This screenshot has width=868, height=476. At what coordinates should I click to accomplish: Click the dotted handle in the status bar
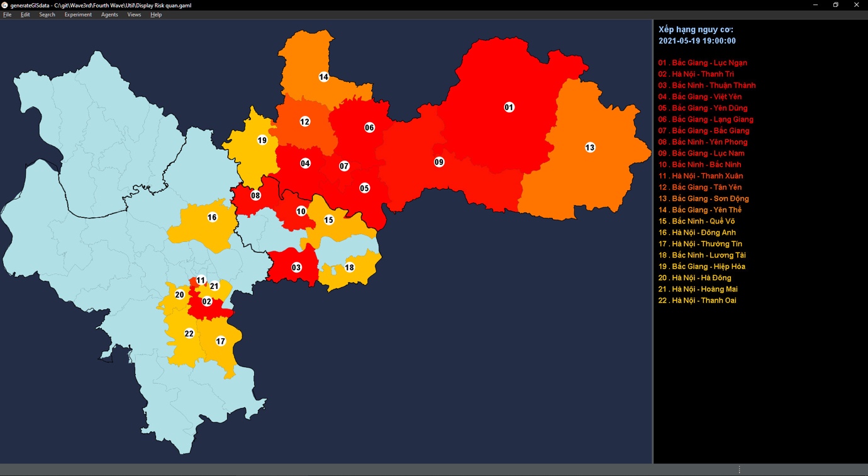point(739,470)
